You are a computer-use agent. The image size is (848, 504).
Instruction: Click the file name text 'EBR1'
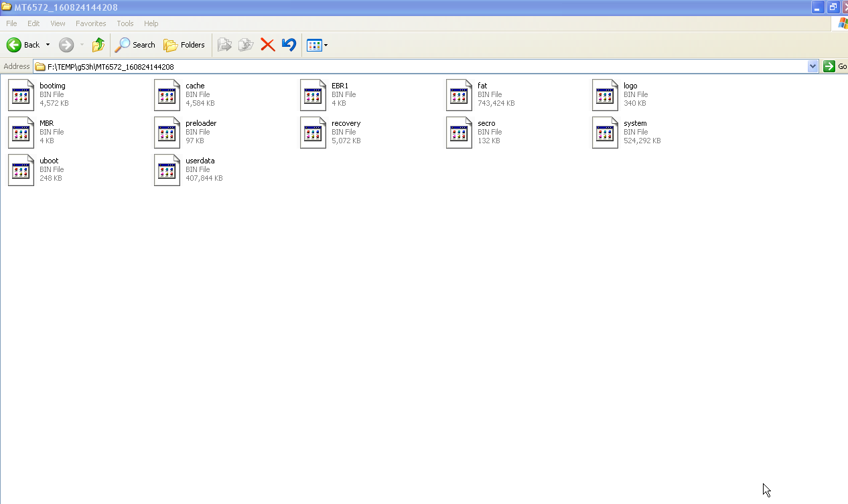pyautogui.click(x=340, y=86)
